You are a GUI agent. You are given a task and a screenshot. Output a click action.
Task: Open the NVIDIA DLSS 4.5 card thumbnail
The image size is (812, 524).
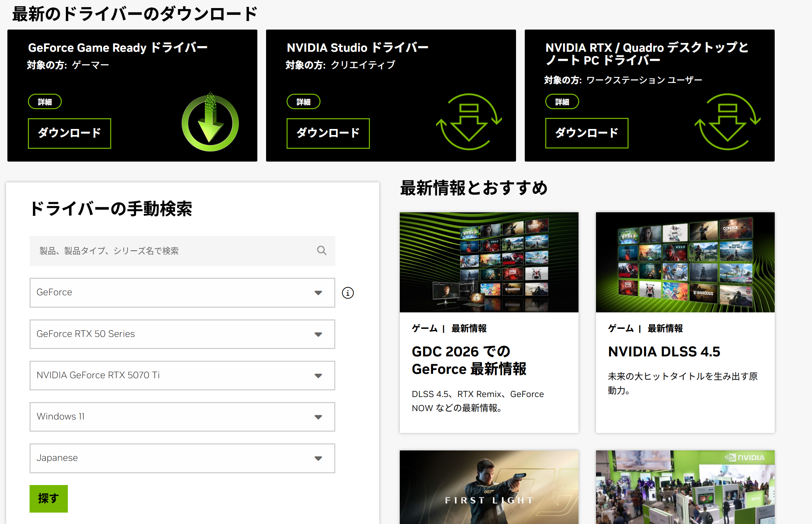(685, 262)
